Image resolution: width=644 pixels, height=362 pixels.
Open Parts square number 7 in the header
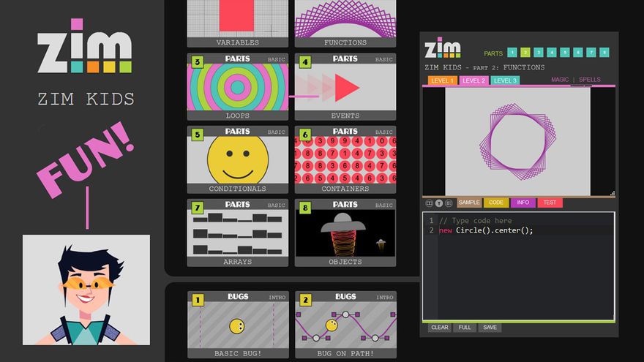point(591,53)
